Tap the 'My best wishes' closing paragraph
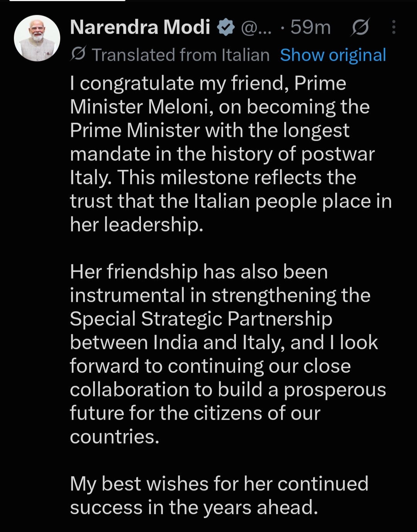417x532 pixels. tap(219, 495)
